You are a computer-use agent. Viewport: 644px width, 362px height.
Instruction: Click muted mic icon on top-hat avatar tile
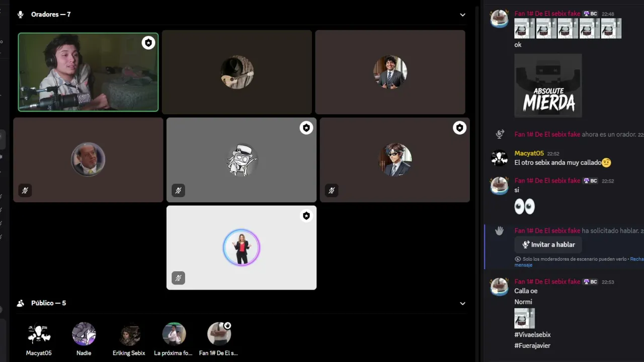pyautogui.click(x=178, y=190)
